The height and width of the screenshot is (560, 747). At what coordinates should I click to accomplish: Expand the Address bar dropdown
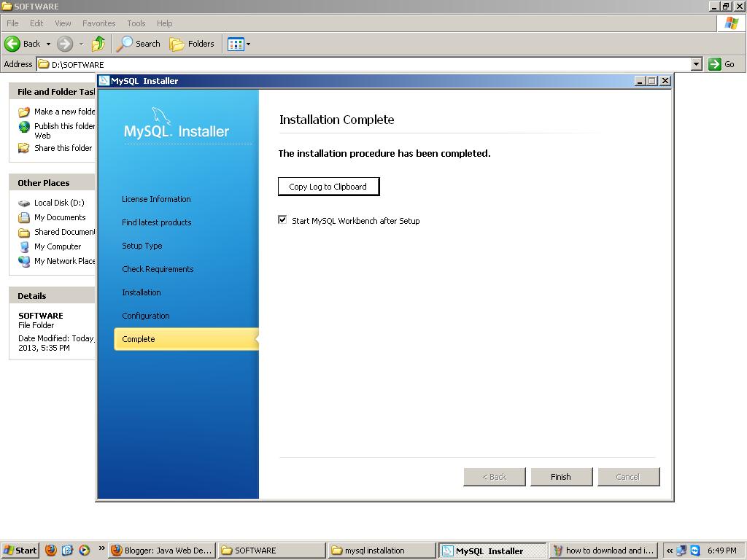pyautogui.click(x=697, y=64)
